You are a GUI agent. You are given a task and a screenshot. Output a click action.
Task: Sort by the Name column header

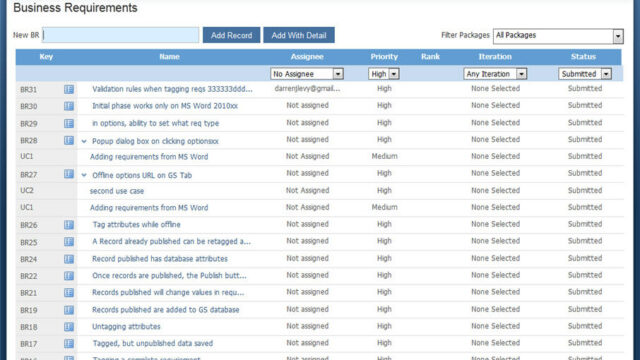[x=169, y=57]
